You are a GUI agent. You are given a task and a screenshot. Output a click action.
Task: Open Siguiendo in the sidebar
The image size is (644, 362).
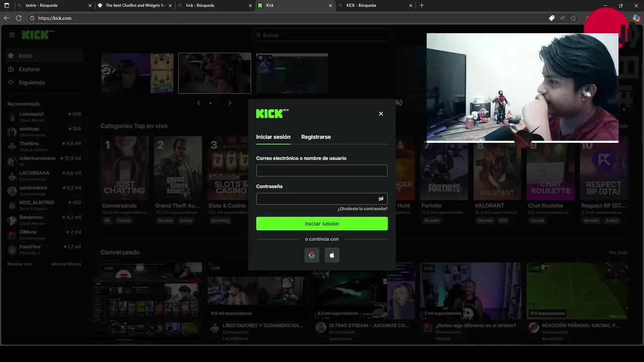click(44, 82)
